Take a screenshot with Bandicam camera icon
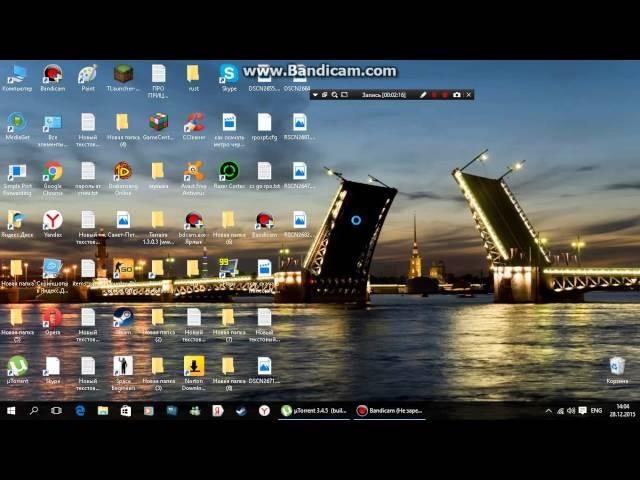 (x=457, y=95)
